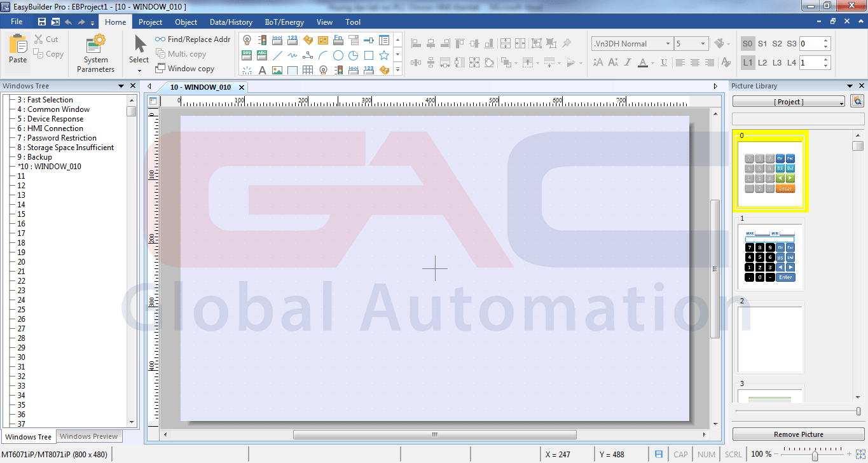Open Windows Tree panel options arrow
Screen dimensions: 868x463
coord(121,86)
